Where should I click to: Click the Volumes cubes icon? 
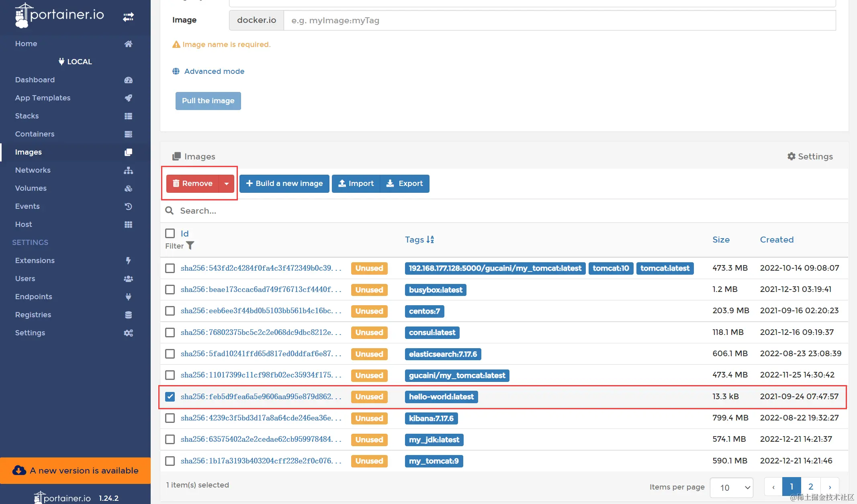click(x=128, y=188)
